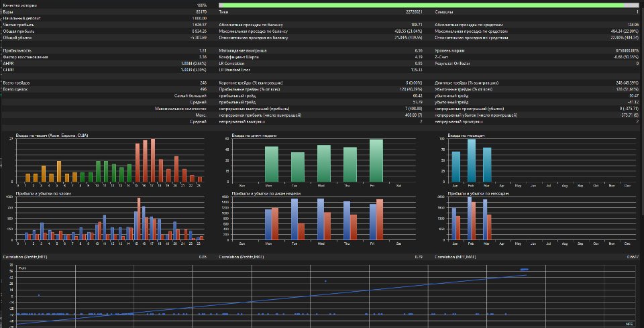This screenshot has height=328, width=644.
Task: Click the 'Самый большой' row label
Action: [190, 96]
